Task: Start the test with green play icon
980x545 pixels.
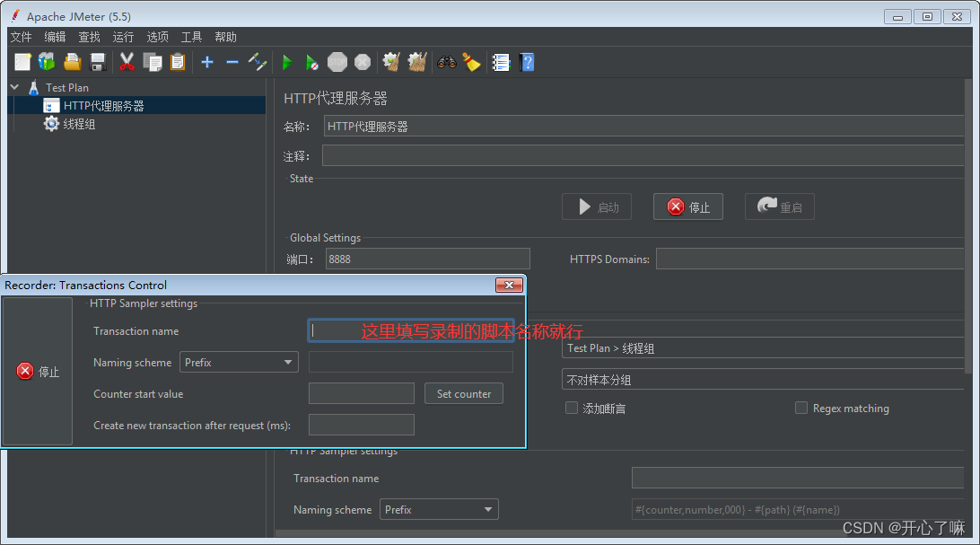Action: coord(287,62)
